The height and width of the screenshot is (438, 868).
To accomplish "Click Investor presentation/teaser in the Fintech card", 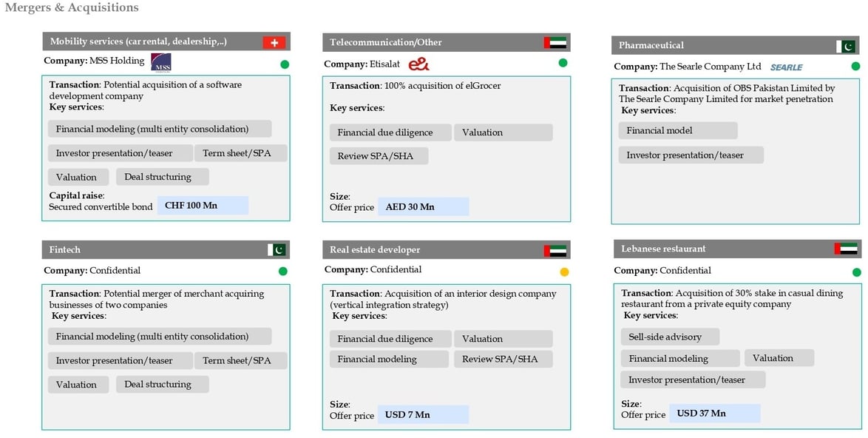I will coord(121,361).
